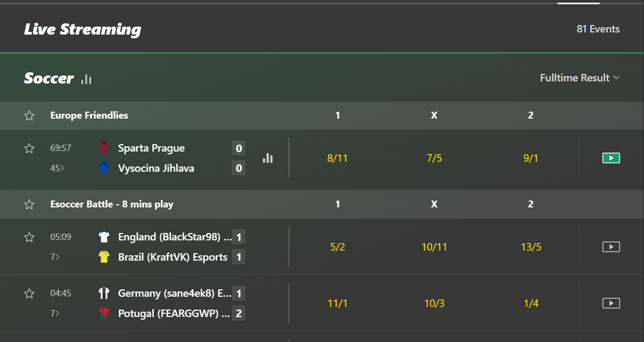Open green live stream for Sparta Prague match
The image size is (644, 342).
611,158
